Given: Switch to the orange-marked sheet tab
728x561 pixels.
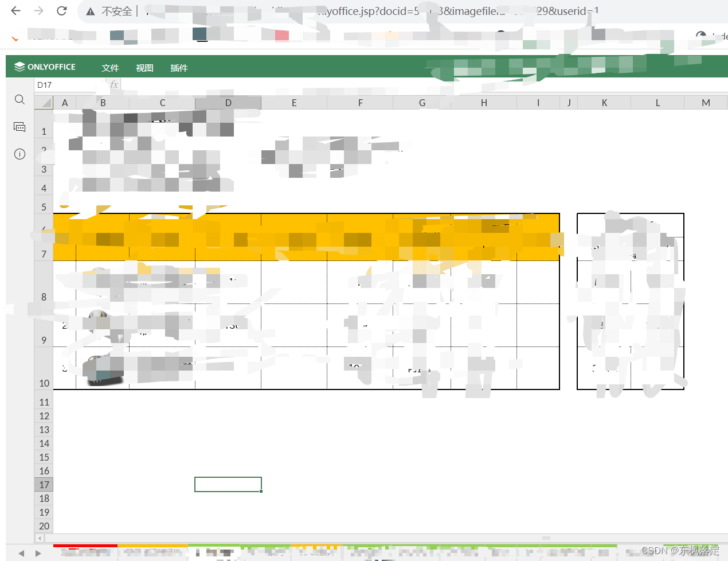Looking at the screenshot, I should coord(152,554).
